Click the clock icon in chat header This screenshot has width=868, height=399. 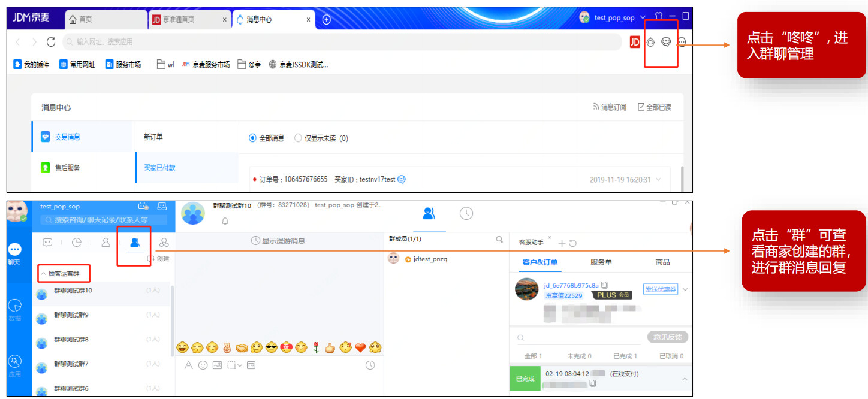[x=466, y=213]
